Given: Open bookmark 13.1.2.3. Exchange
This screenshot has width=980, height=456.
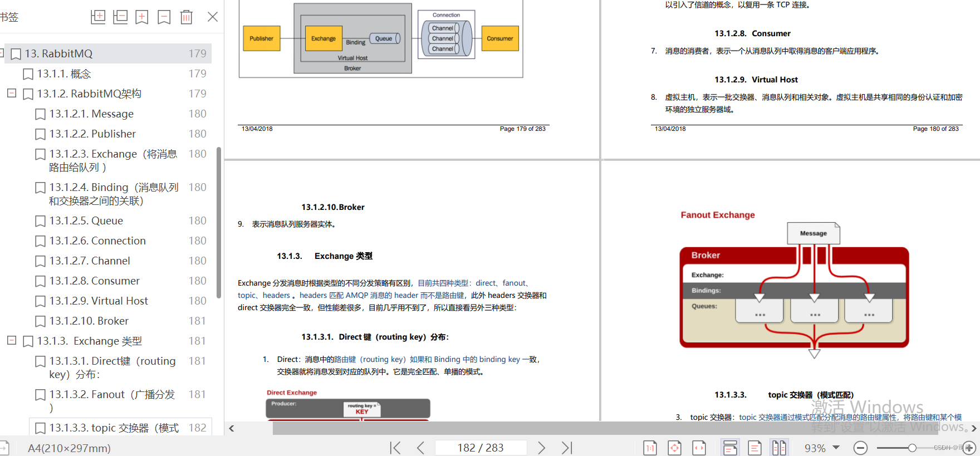Looking at the screenshot, I should (x=113, y=160).
